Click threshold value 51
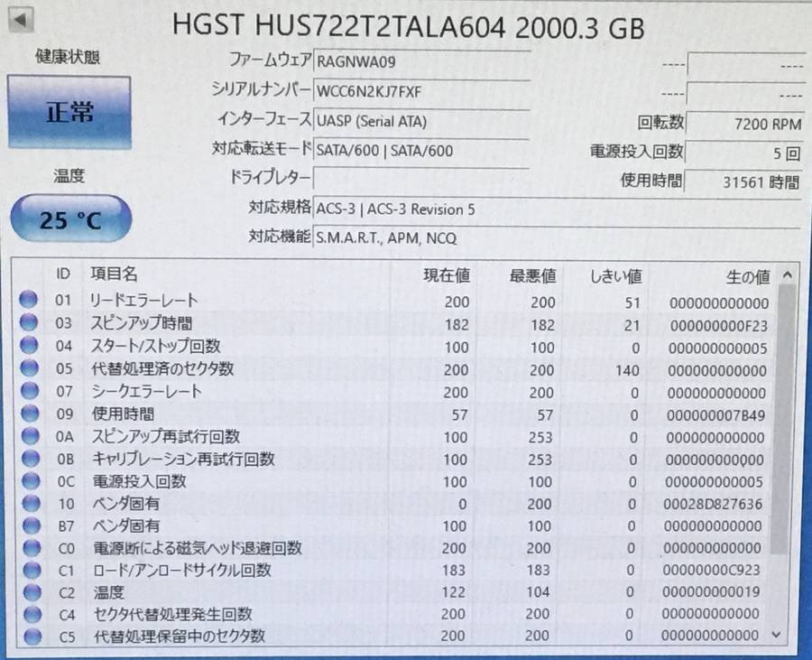812x660 pixels. (632, 302)
